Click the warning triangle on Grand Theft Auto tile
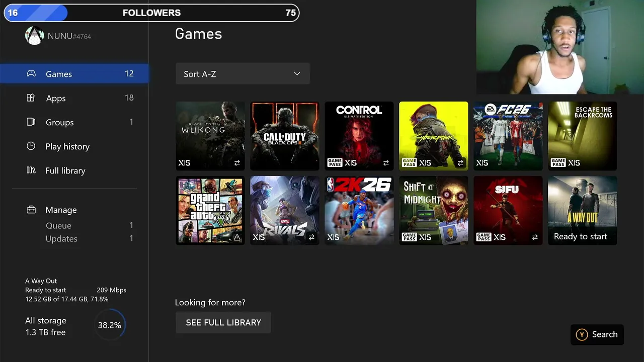This screenshot has width=644, height=362. pos(237,237)
